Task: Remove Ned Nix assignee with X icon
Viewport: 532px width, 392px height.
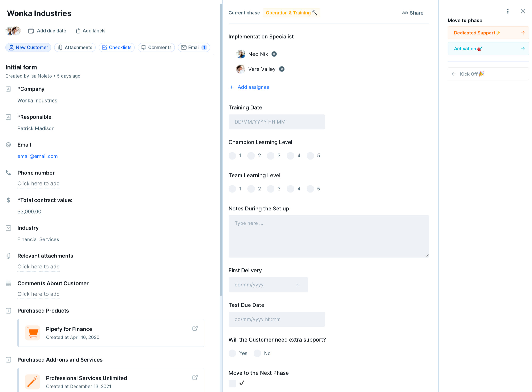Action: 274,54
